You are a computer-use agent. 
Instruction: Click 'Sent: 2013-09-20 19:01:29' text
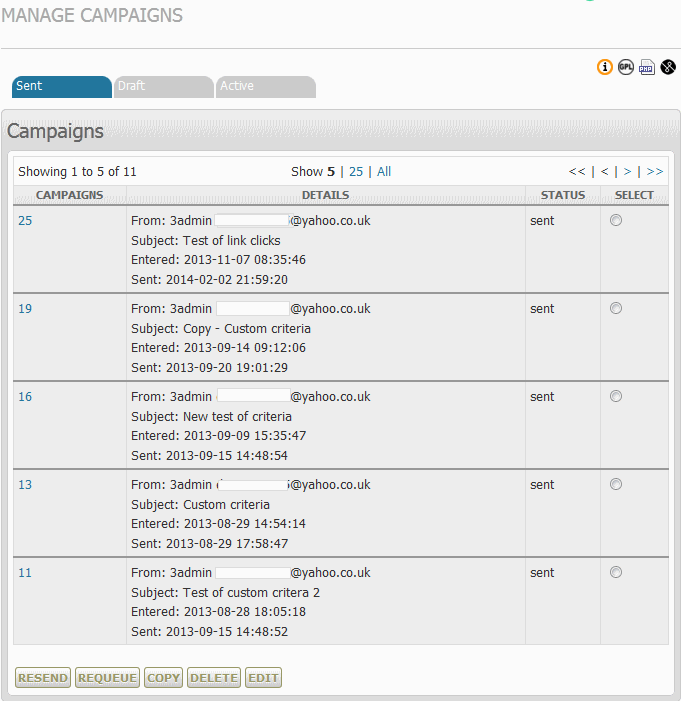coord(209,368)
